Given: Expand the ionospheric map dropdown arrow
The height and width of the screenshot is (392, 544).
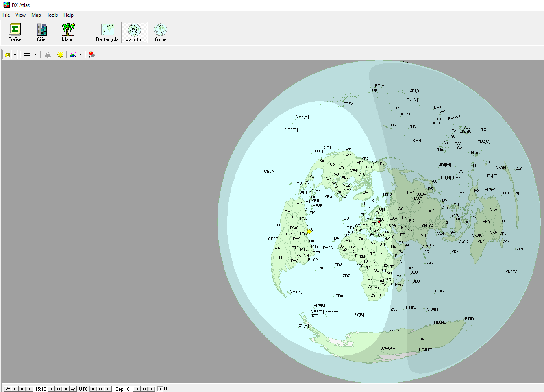Looking at the screenshot, I should tap(81, 54).
